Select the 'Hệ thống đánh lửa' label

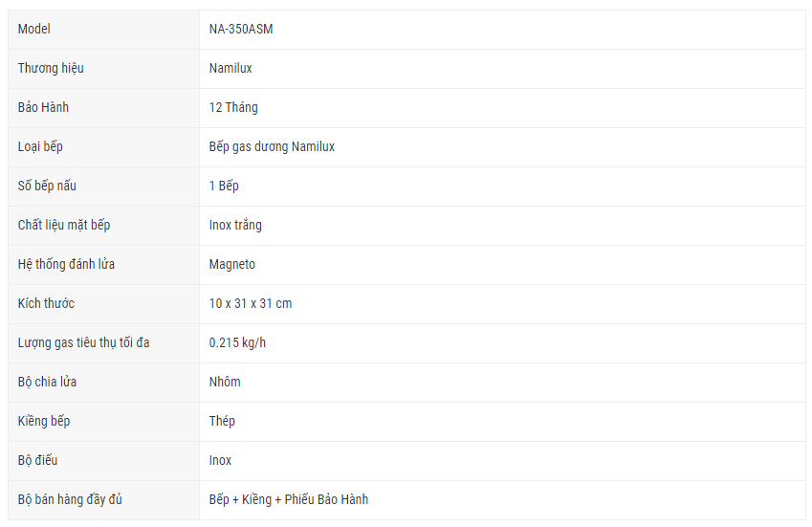66,265
